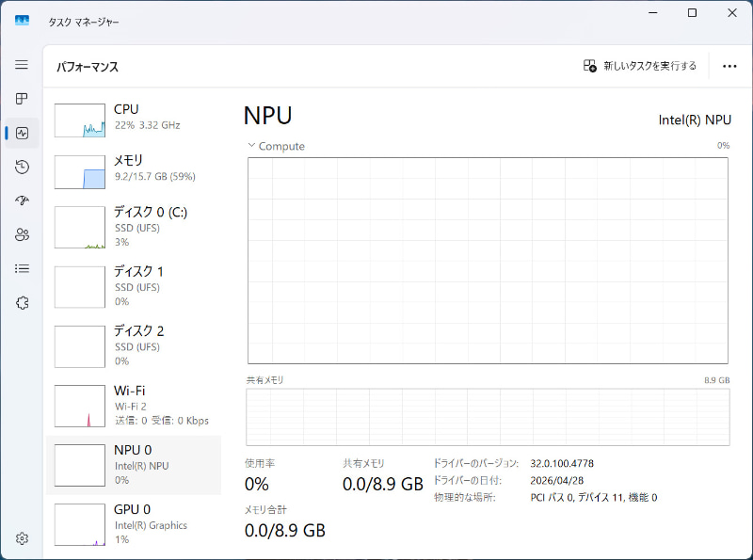Click 共有メモリ 0.0/8.9 GB value
This screenshot has height=560, width=753.
[x=383, y=484]
